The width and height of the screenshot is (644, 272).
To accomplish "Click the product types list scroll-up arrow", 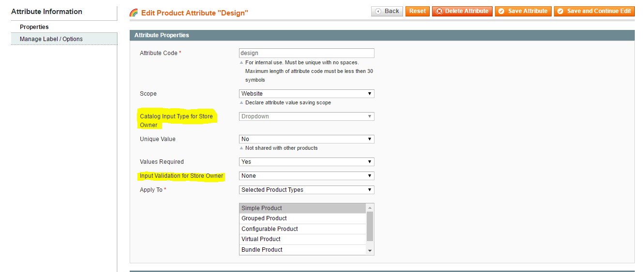I will 370,208.
